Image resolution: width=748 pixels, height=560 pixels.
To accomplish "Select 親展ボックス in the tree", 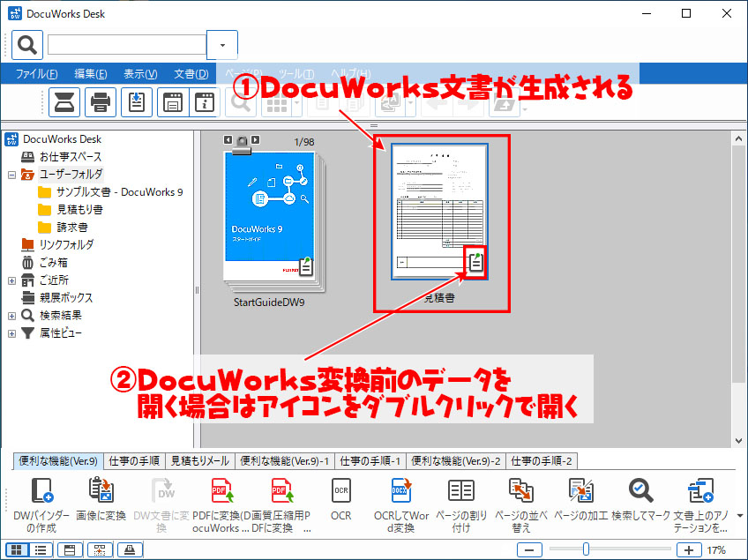I will (x=57, y=298).
